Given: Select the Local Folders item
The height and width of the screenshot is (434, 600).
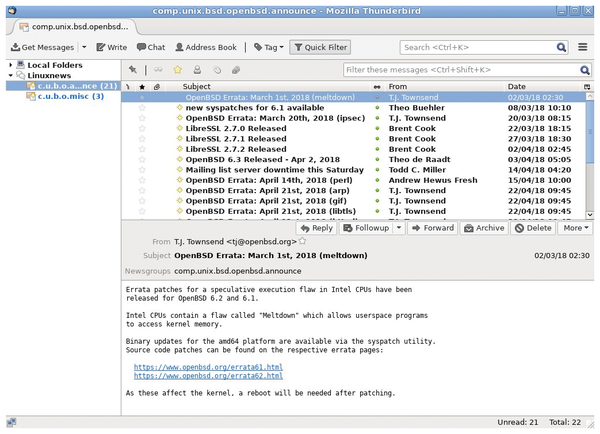Looking at the screenshot, I should pyautogui.click(x=55, y=65).
